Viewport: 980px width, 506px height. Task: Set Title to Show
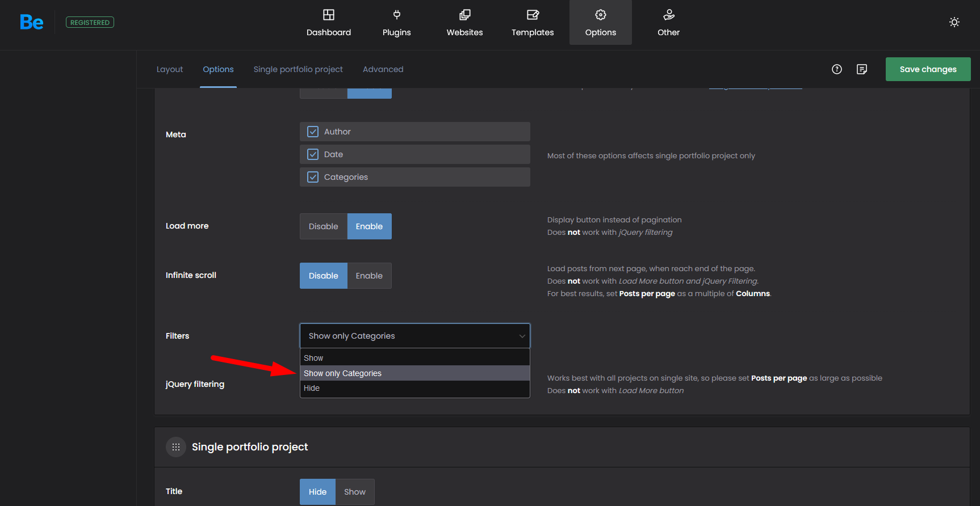(355, 492)
